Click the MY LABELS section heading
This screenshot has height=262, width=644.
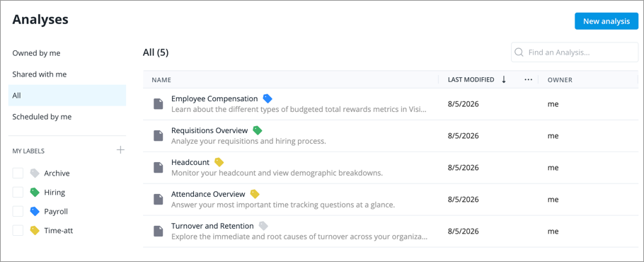28,151
